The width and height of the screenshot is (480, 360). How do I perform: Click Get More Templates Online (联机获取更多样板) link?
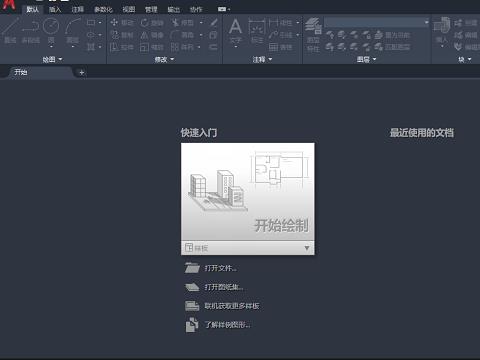point(222,306)
